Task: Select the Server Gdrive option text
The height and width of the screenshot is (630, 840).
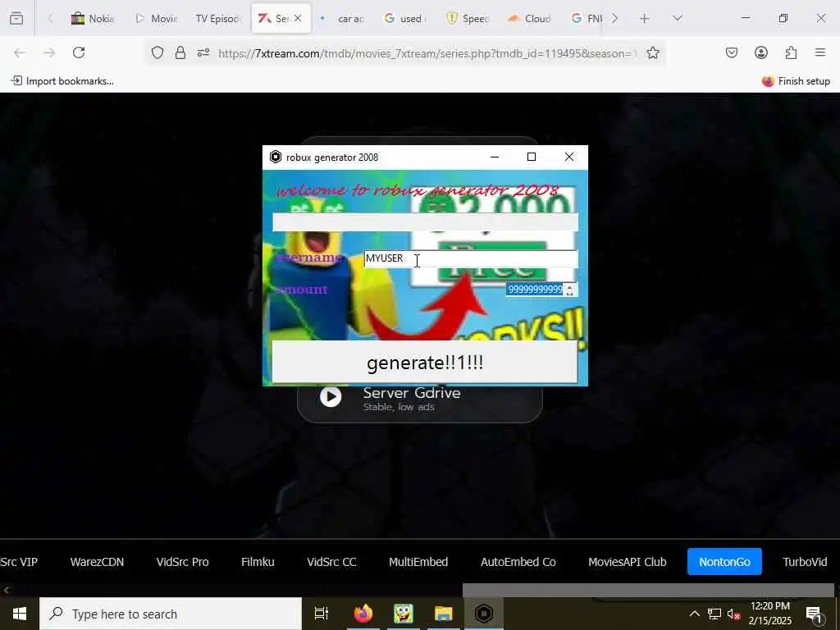Action: click(412, 393)
